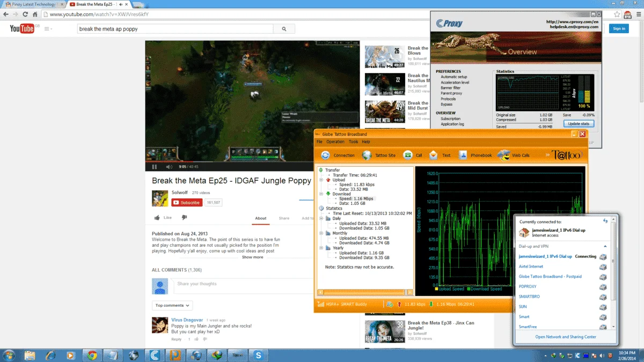Image resolution: width=644 pixels, height=362 pixels.
Task: Select SUN dial-up connection
Action: pyautogui.click(x=523, y=307)
